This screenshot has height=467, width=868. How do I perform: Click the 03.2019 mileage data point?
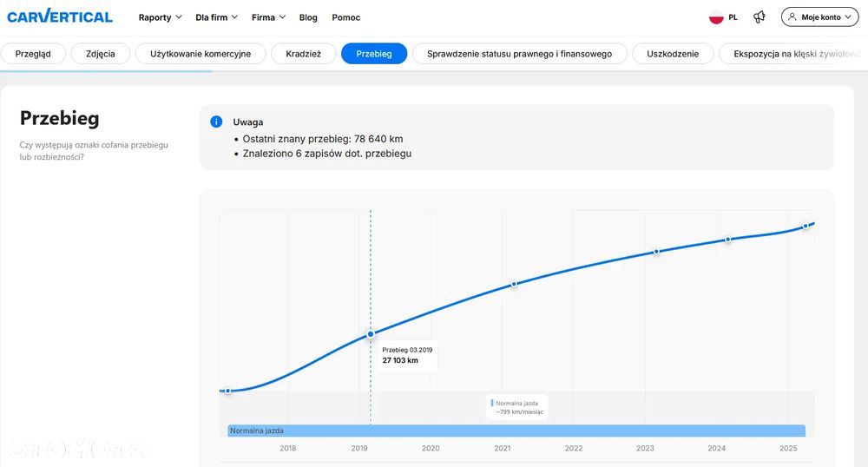tap(371, 334)
